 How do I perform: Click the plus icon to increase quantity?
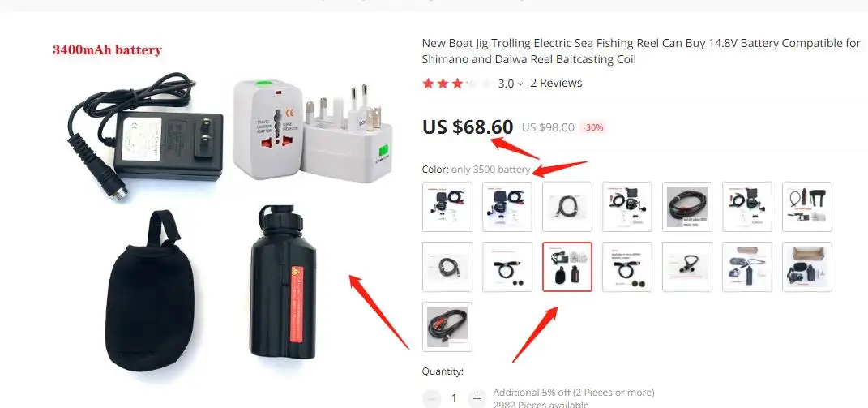[477, 398]
